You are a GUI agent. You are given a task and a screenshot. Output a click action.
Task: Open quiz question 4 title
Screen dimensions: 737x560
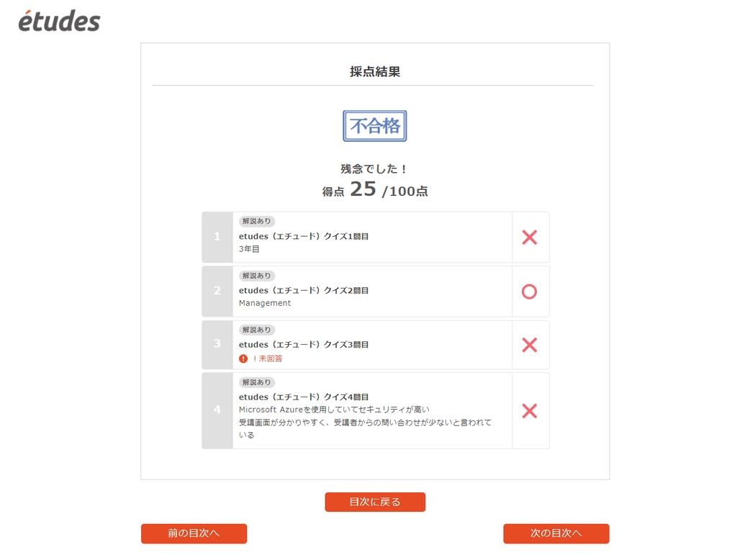304,397
